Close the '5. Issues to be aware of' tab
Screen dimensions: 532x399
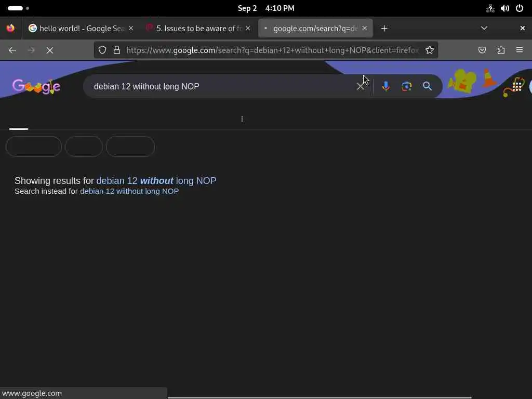(248, 28)
